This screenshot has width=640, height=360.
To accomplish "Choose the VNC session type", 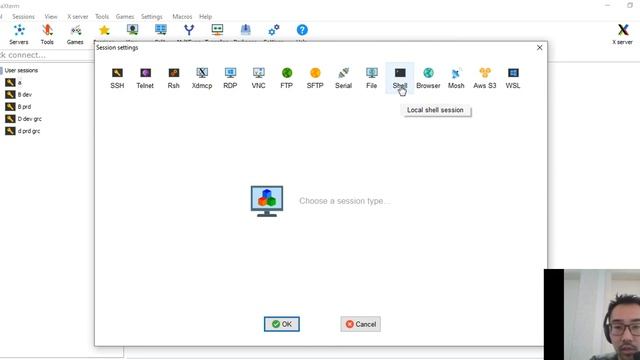I will pyautogui.click(x=258, y=78).
